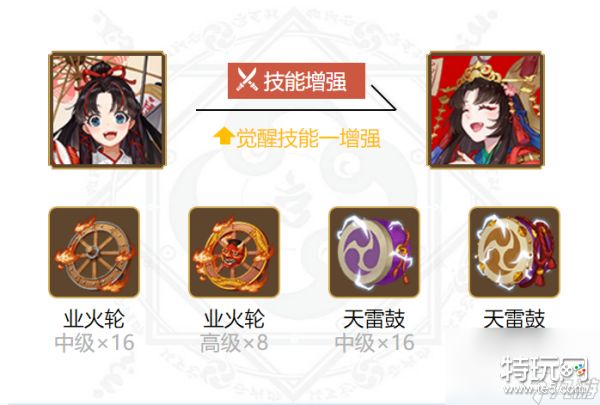
Task: Click the 天雷鼓 label above 中级×16
Action: point(374,319)
